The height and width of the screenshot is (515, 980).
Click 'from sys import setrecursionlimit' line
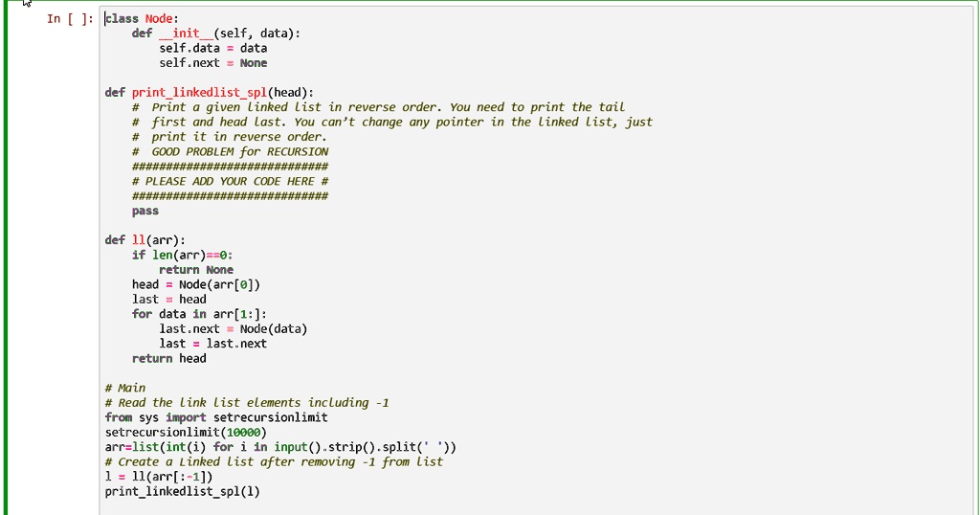[x=216, y=417]
